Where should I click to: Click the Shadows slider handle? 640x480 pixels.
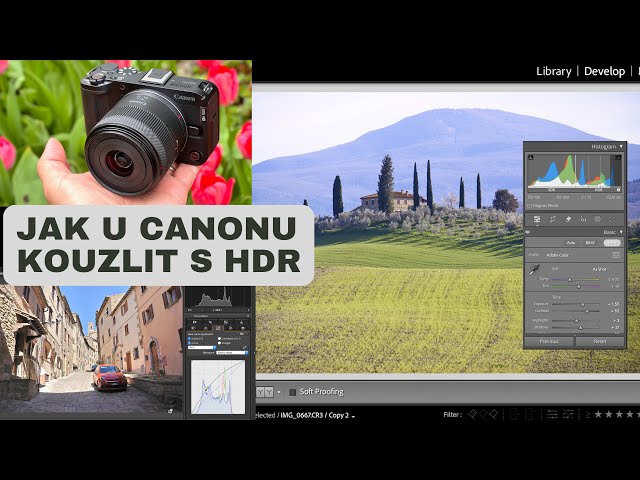coord(580,327)
